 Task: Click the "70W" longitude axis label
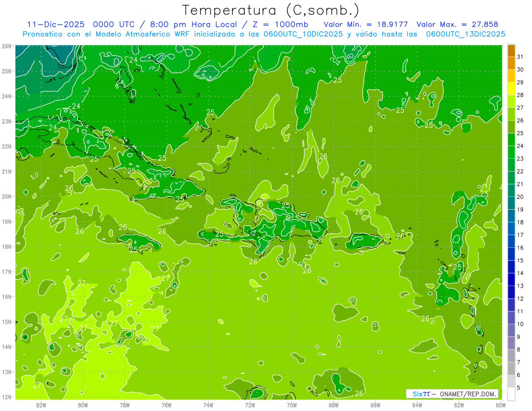point(292,404)
